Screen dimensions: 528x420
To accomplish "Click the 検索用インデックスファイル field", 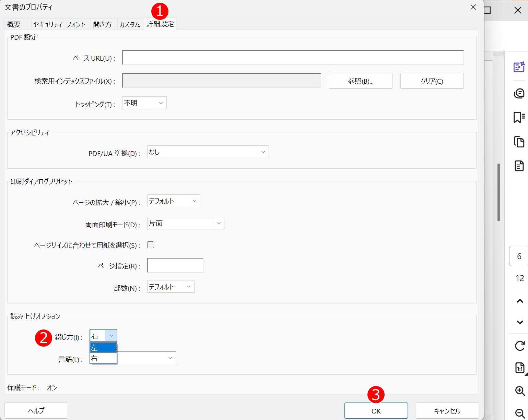I will [222, 81].
